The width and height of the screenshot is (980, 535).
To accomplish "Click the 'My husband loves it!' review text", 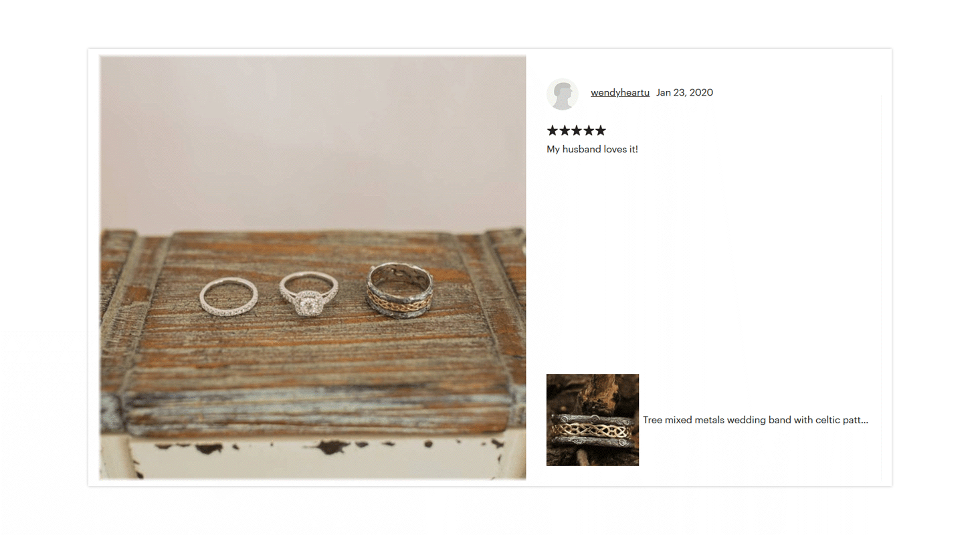I will click(x=592, y=149).
